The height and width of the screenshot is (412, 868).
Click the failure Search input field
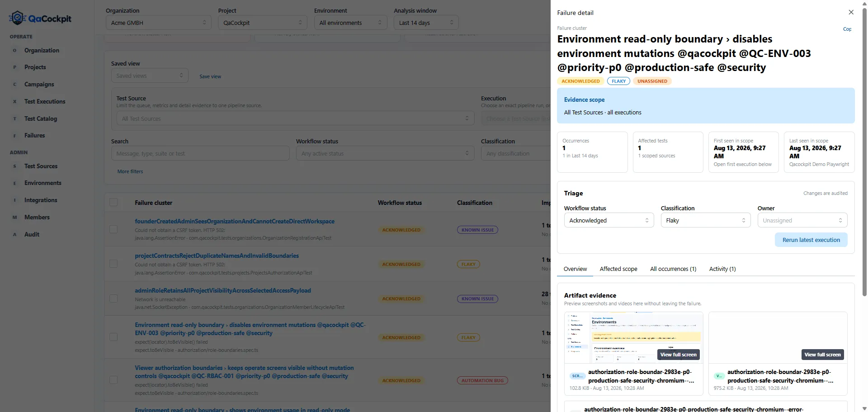(x=200, y=153)
